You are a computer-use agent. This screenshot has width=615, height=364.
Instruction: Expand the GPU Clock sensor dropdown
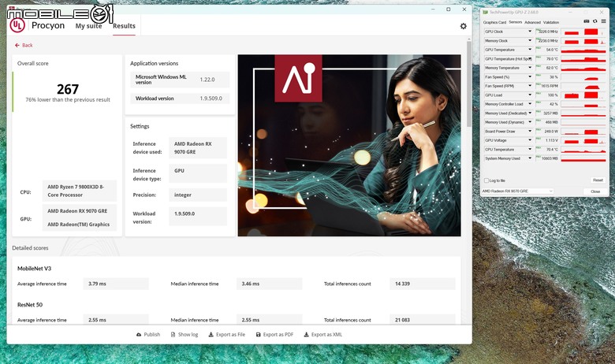point(530,32)
